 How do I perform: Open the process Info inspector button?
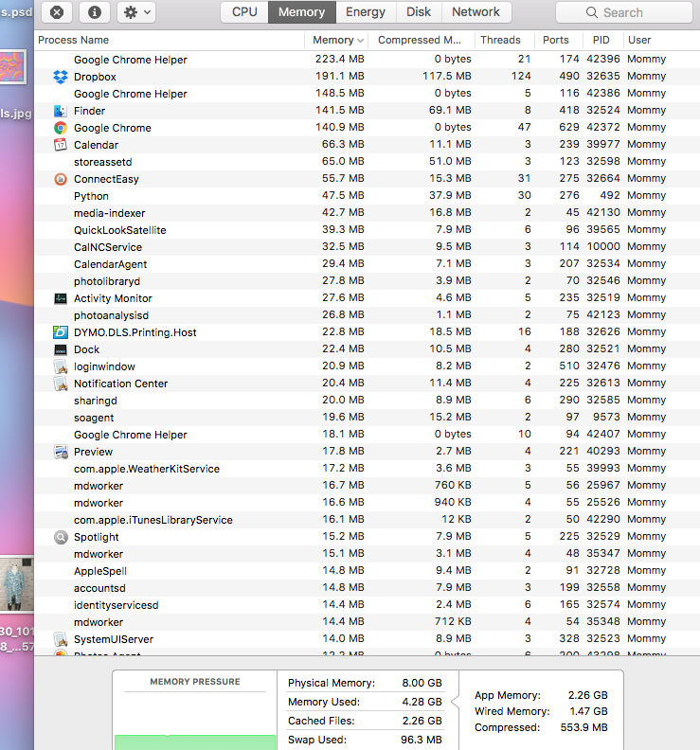tap(95, 12)
